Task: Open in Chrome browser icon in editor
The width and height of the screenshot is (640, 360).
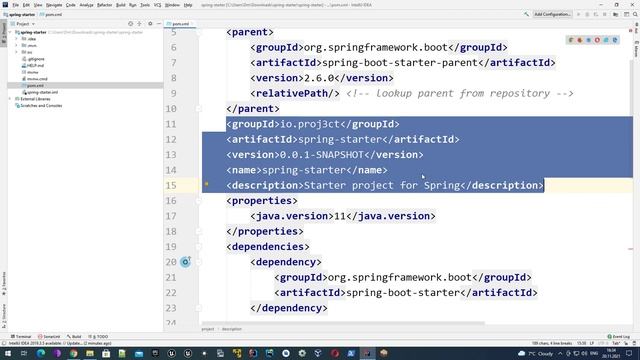Action: tap(571, 40)
